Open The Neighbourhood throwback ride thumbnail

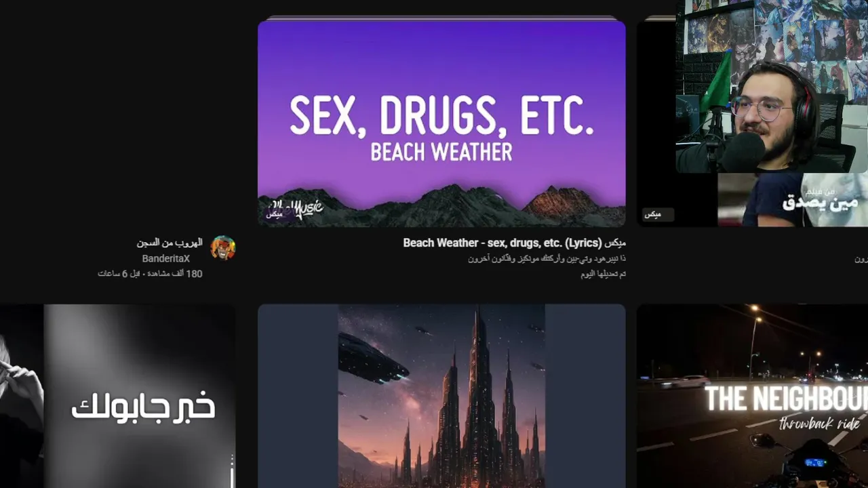[753, 396]
